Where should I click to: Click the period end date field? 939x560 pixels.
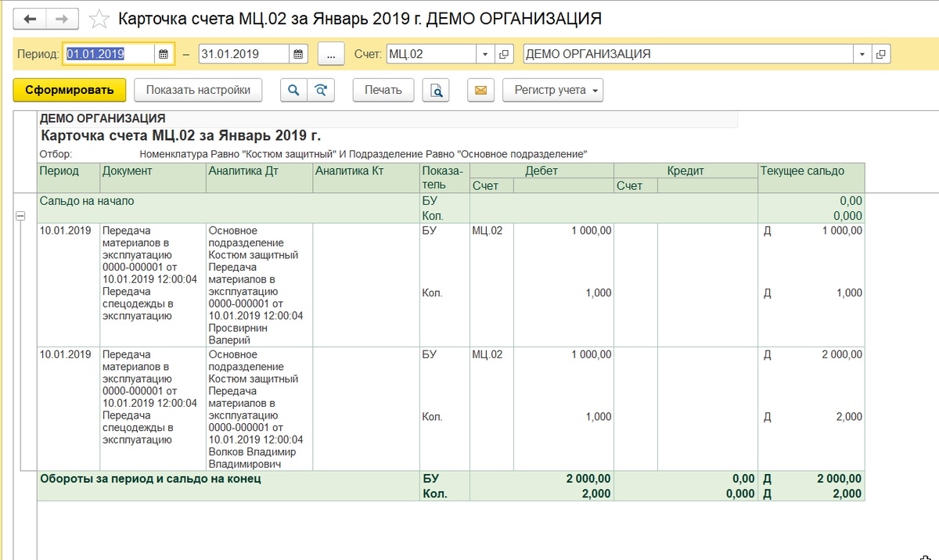coord(244,55)
